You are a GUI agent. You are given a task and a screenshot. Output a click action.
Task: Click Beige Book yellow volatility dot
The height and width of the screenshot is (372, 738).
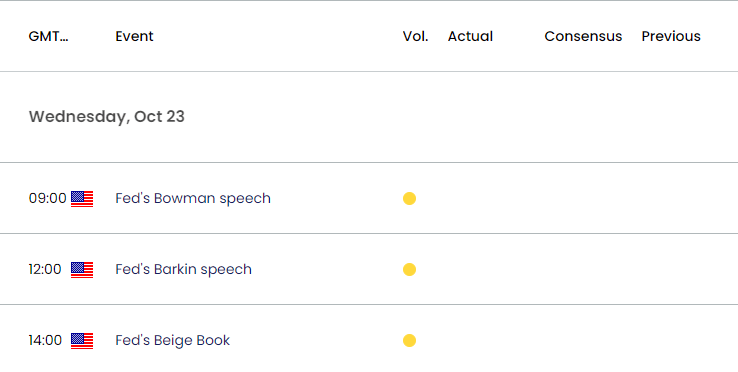409,340
